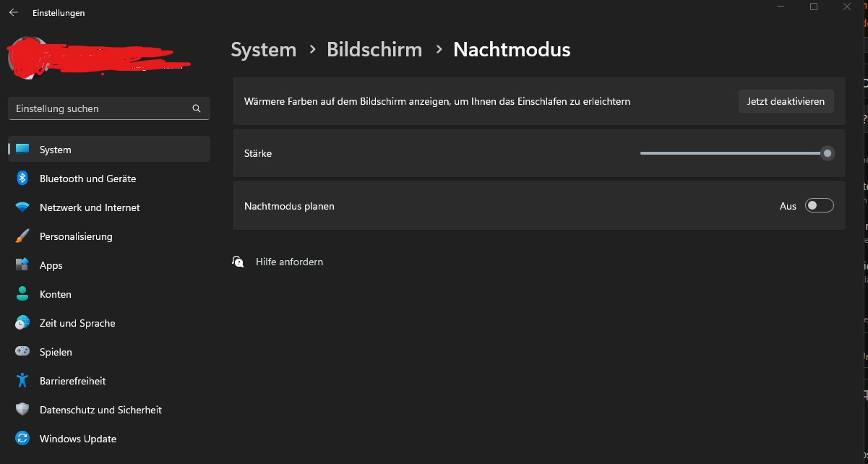
Task: Click the Einstellungen window title
Action: click(59, 13)
